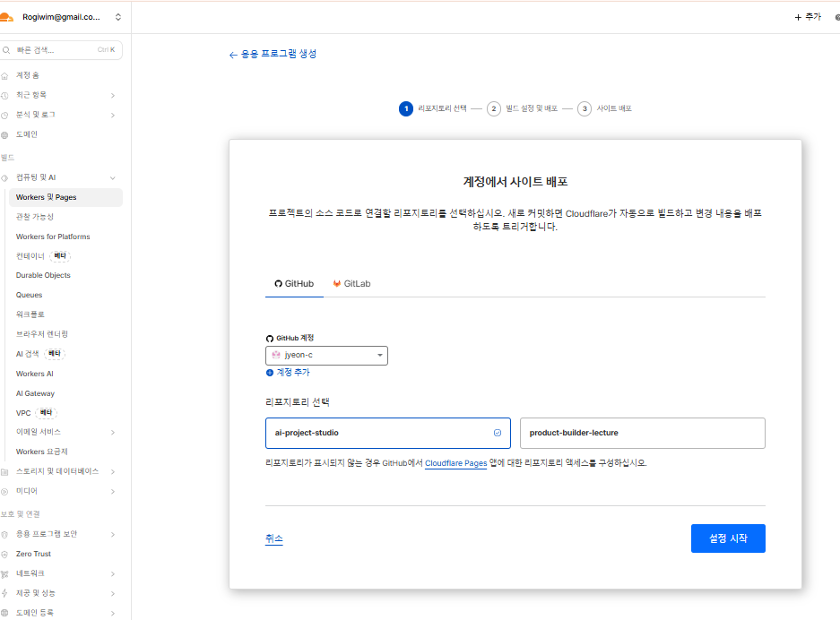The height and width of the screenshot is (620, 840).
Task: Select the ai-project-studio repository
Action: tap(388, 433)
